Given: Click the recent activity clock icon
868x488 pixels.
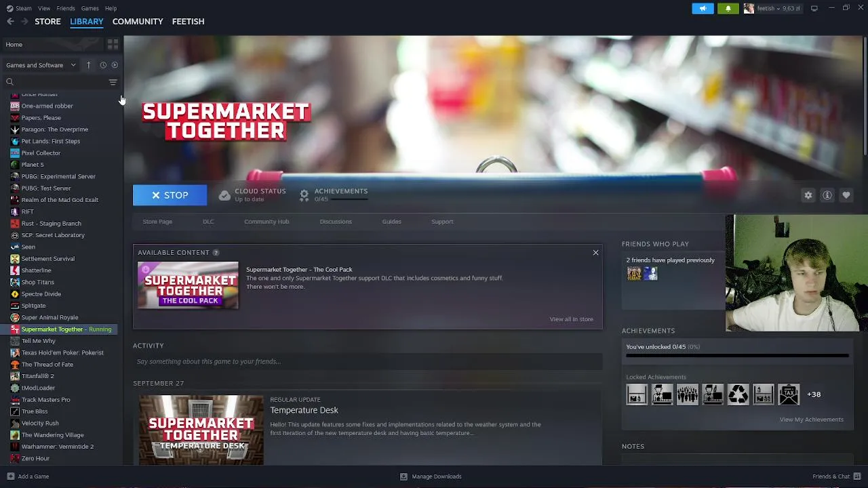Looking at the screenshot, I should (x=103, y=65).
